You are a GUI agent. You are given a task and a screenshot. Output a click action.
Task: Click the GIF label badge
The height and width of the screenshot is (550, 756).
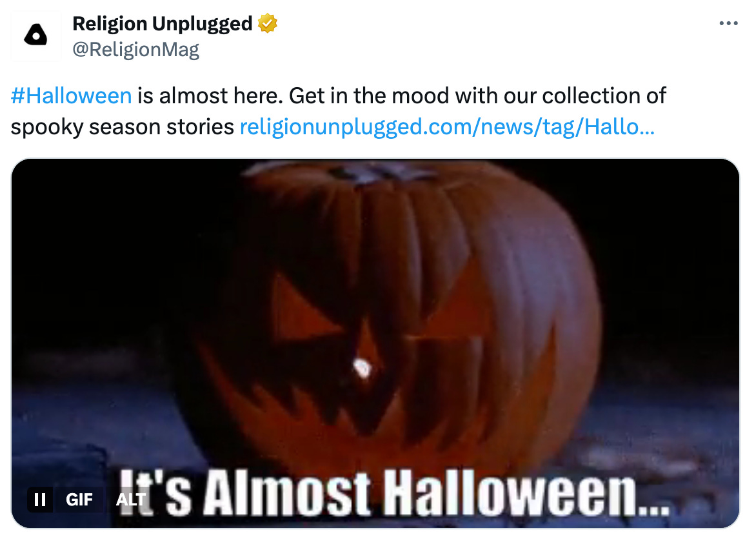pyautogui.click(x=79, y=500)
